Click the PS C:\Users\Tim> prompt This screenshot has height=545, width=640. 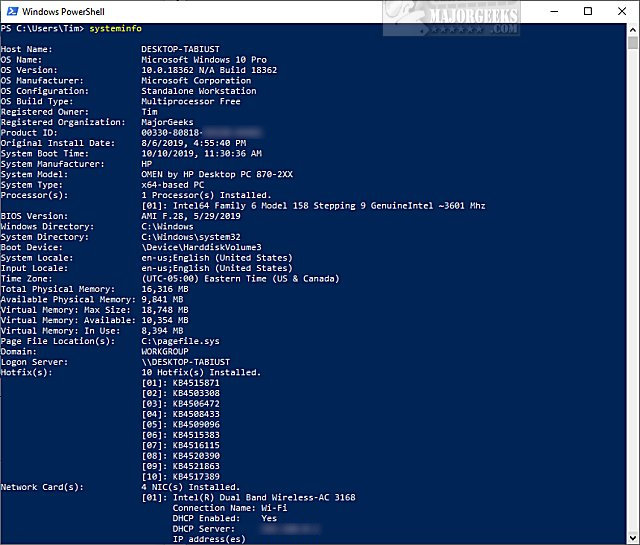click(x=43, y=29)
